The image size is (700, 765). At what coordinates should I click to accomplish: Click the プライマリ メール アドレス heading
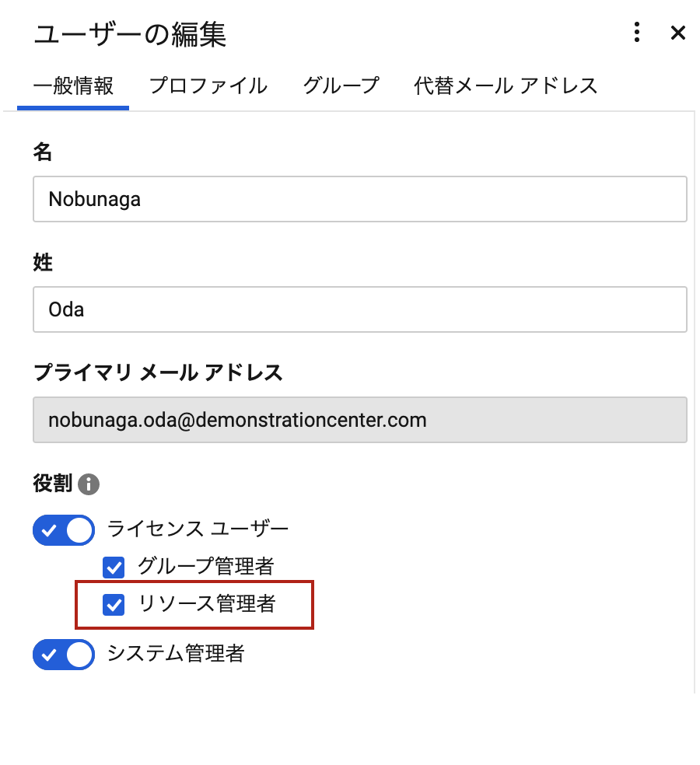(x=158, y=372)
